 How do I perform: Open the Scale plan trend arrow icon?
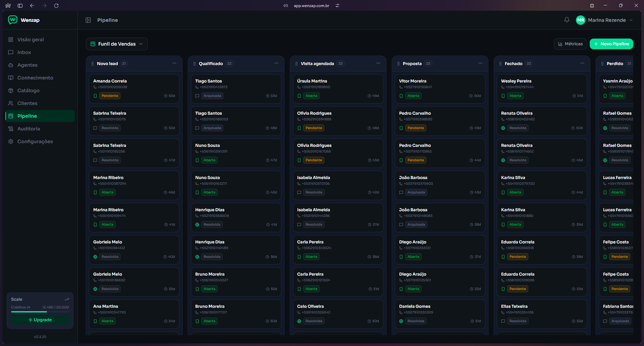coord(67,299)
